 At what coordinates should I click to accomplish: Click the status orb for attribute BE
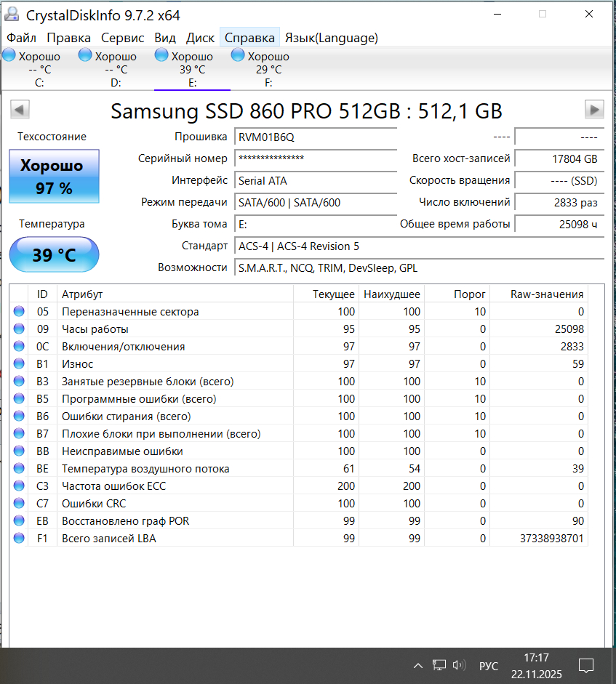19,468
